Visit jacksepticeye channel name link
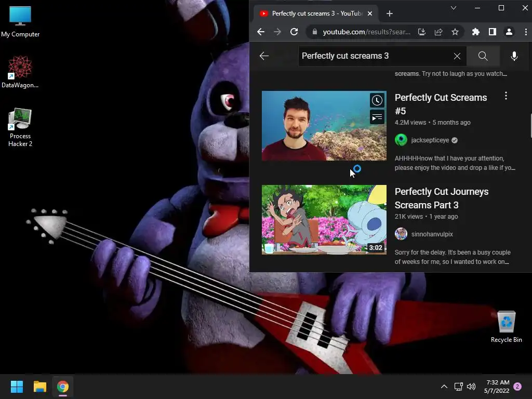The image size is (532, 399). [x=430, y=140]
